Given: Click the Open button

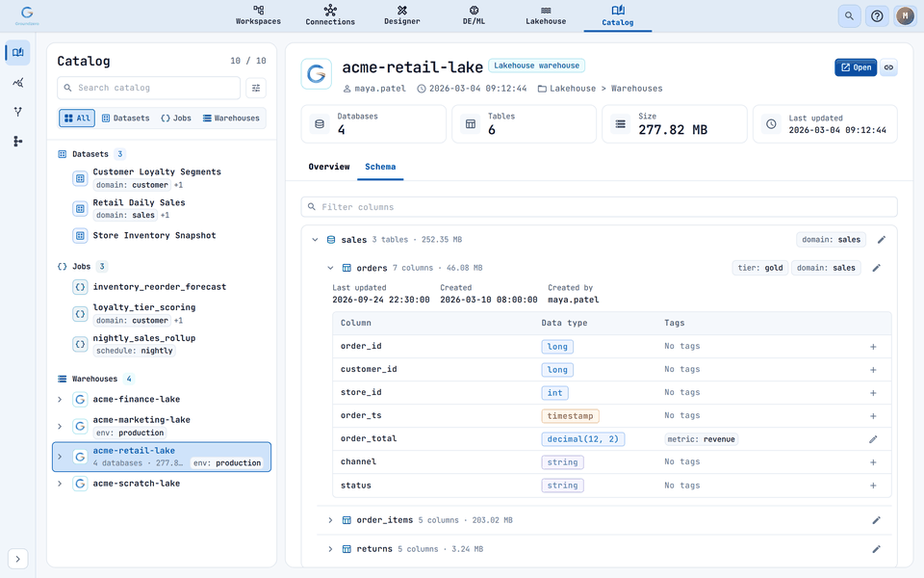Looking at the screenshot, I should point(856,67).
